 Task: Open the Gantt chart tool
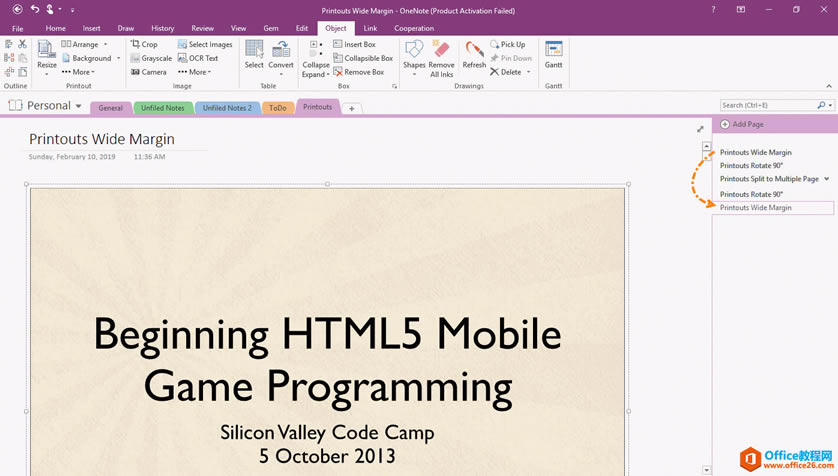tap(553, 54)
